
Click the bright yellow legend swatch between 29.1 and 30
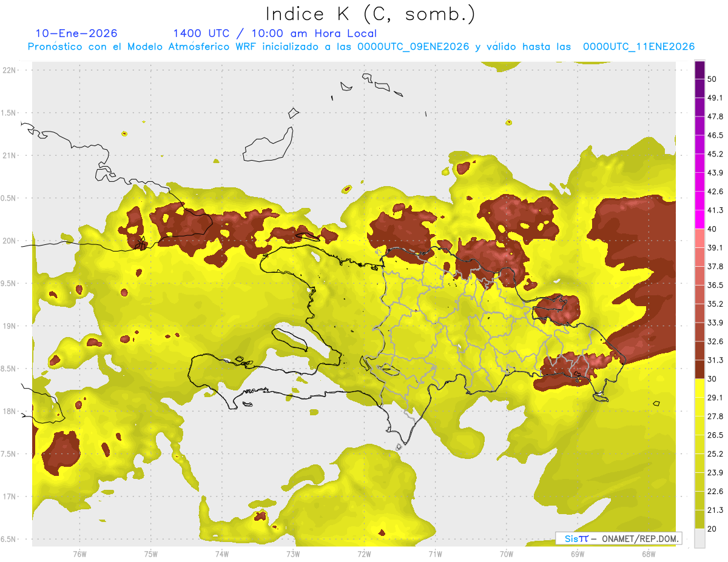700,388
